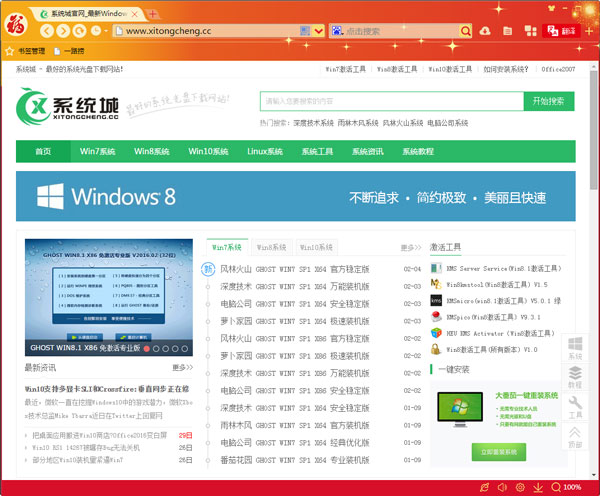Select 首页 in the green nav bar

(x=43, y=152)
